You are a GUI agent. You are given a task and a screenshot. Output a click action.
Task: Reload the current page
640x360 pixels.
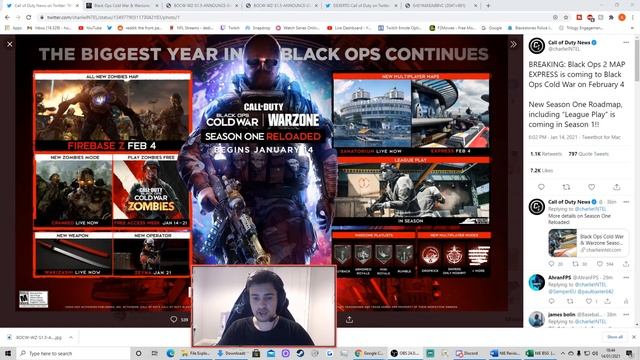[29, 17]
